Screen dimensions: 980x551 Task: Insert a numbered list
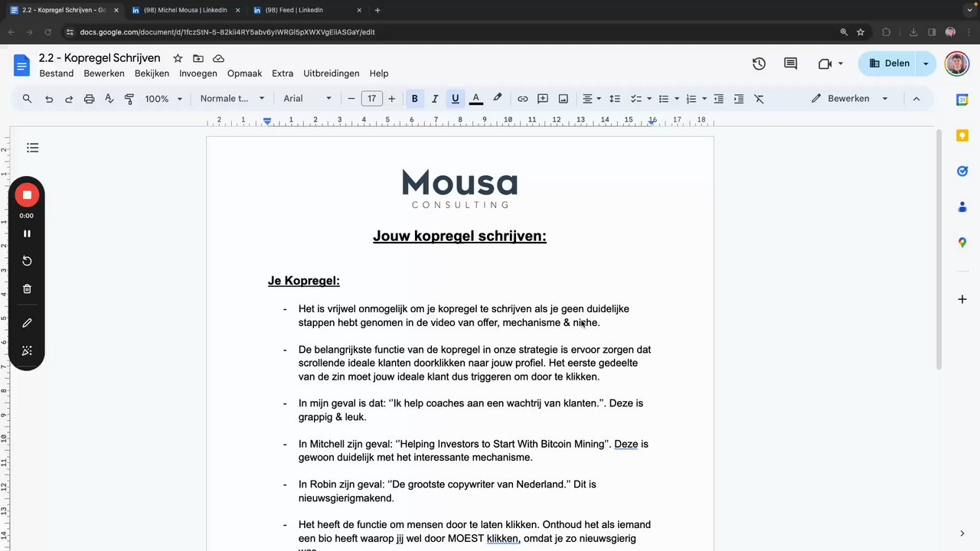pos(691,99)
